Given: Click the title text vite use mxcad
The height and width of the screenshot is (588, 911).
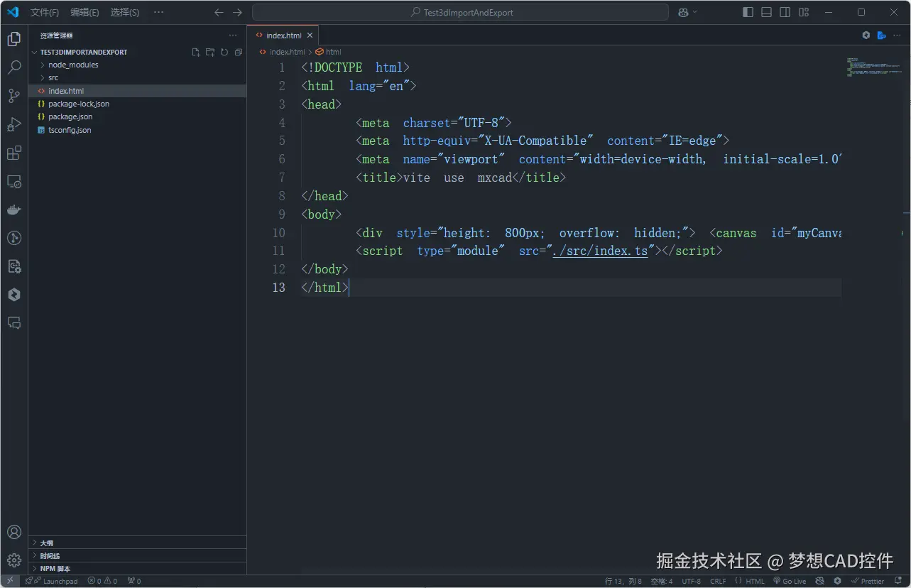Looking at the screenshot, I should point(457,178).
